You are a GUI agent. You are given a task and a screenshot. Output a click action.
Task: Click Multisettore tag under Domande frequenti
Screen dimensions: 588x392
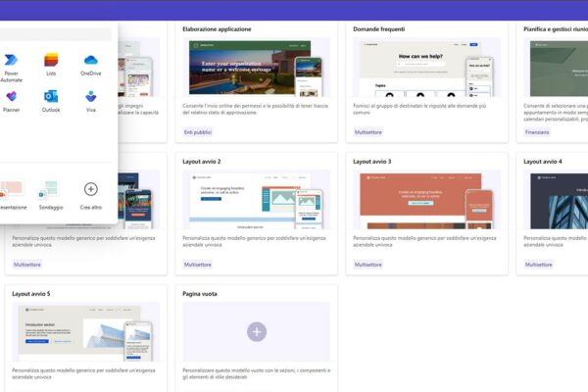[368, 132]
